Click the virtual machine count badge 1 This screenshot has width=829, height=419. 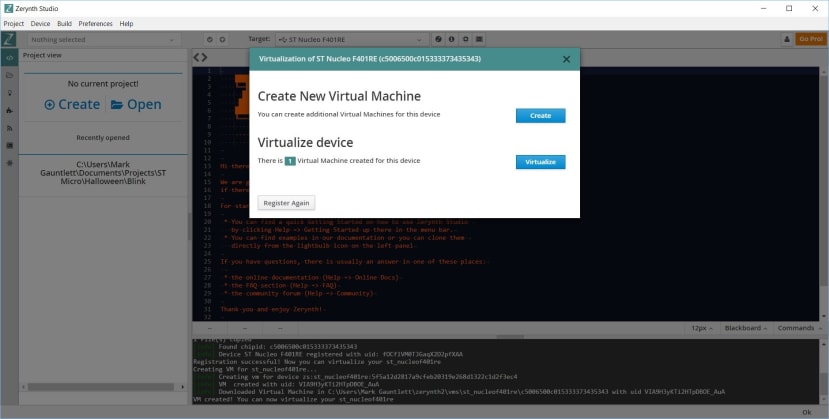point(290,161)
